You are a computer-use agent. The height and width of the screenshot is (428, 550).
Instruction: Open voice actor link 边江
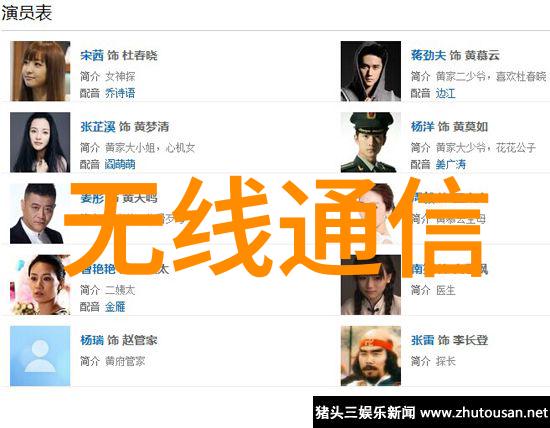(445, 93)
